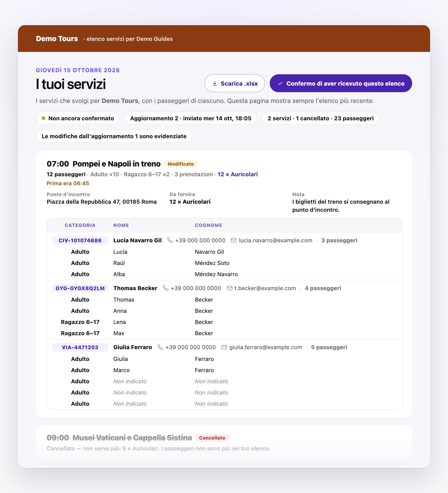Screen dimensions: 448x493
Task: Select booking code CIV-101074686
Action: [x=80, y=240]
